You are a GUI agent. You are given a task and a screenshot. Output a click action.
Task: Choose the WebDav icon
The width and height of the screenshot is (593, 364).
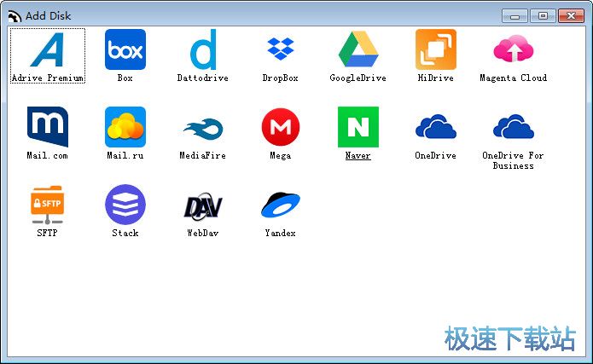(203, 205)
